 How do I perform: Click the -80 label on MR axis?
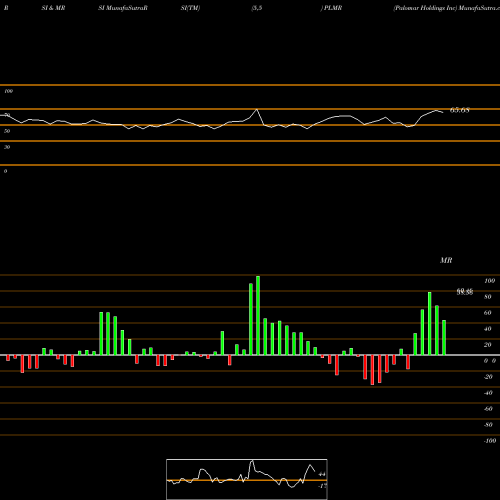click(x=488, y=425)
